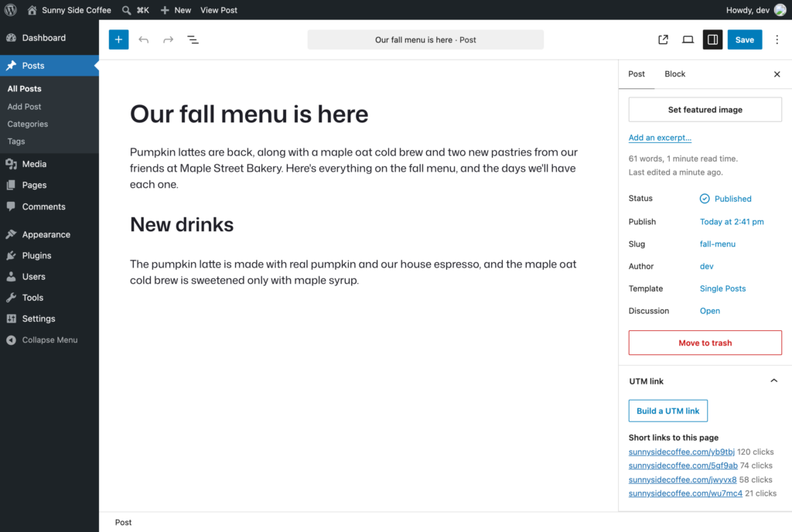Redo the last edit
Screen dimensions: 792x532
pyautogui.click(x=168, y=40)
